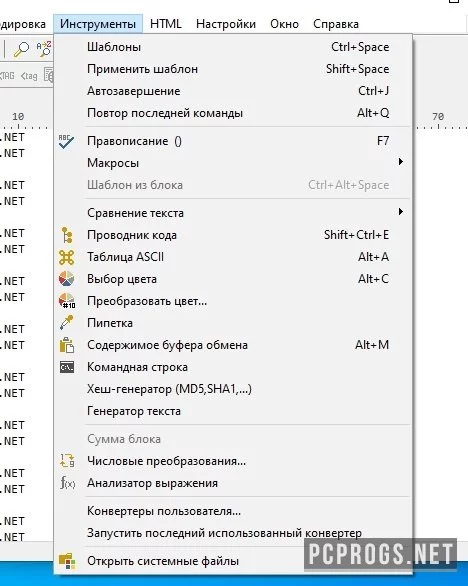The width and height of the screenshot is (468, 586).
Task: Open Таблица ASCII
Action: tap(234, 257)
